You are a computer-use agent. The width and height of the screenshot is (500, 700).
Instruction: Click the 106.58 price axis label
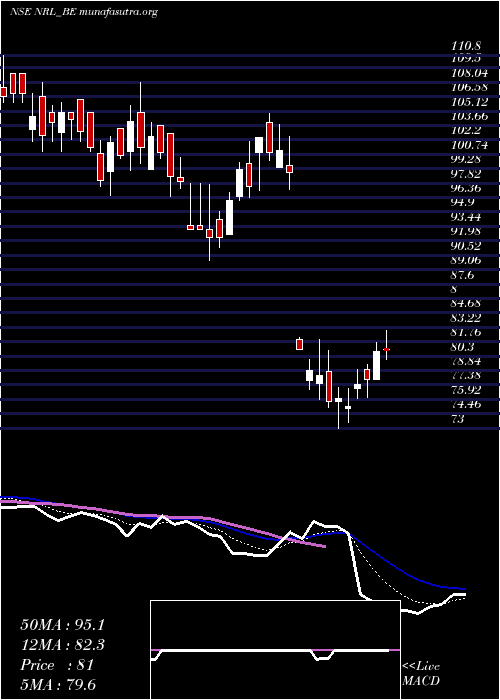[x=470, y=88]
